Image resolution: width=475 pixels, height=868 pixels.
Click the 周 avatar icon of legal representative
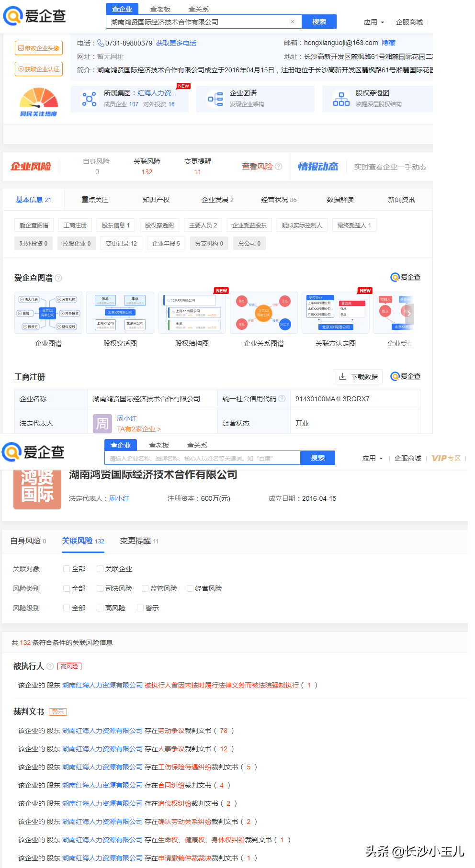(x=102, y=424)
